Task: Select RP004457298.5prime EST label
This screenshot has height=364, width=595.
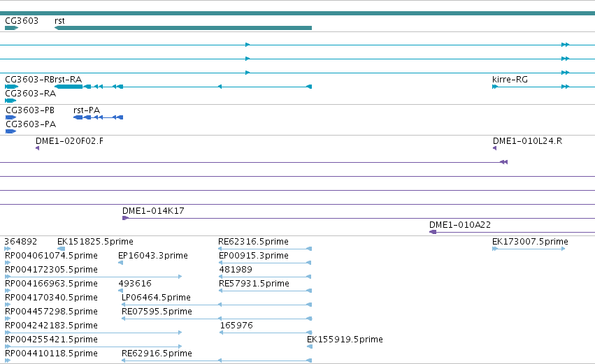Action: click(51, 312)
